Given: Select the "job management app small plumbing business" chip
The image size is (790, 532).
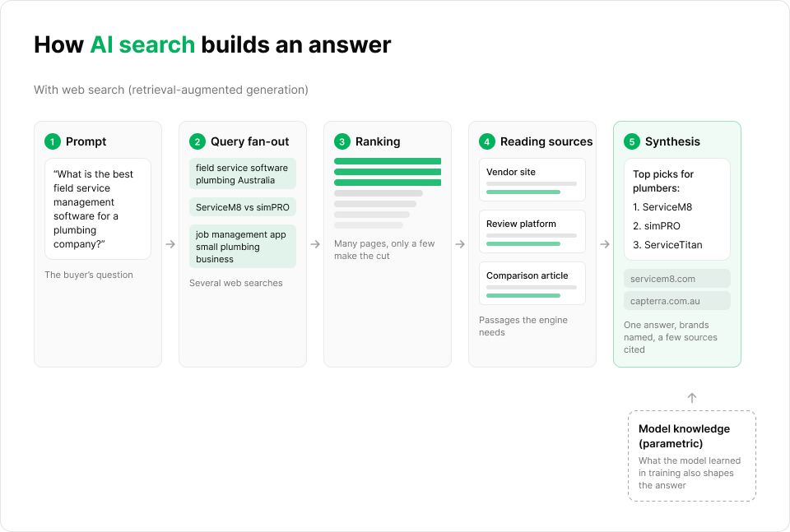Looking at the screenshot, I should [242, 247].
